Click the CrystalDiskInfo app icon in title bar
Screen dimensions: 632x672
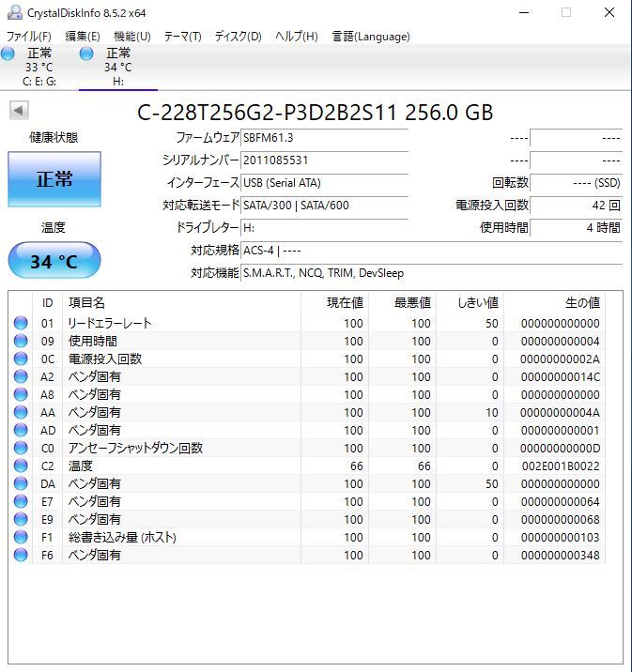[x=15, y=12]
